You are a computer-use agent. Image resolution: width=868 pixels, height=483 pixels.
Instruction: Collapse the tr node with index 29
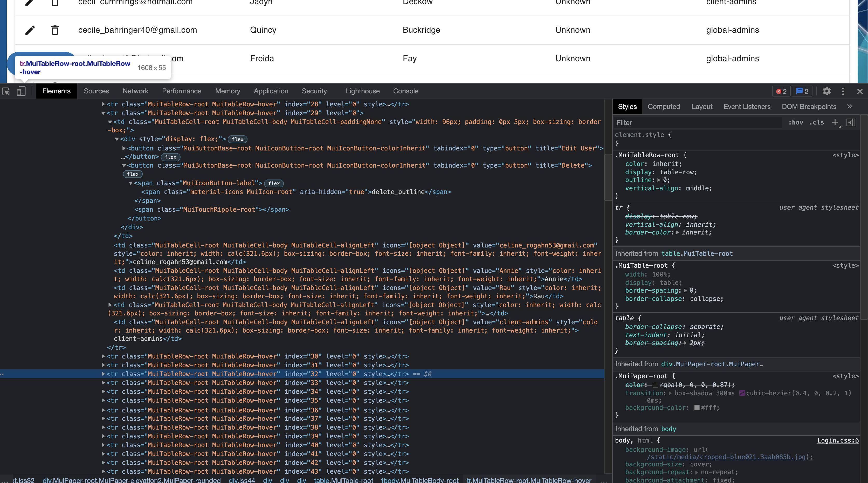[104, 113]
